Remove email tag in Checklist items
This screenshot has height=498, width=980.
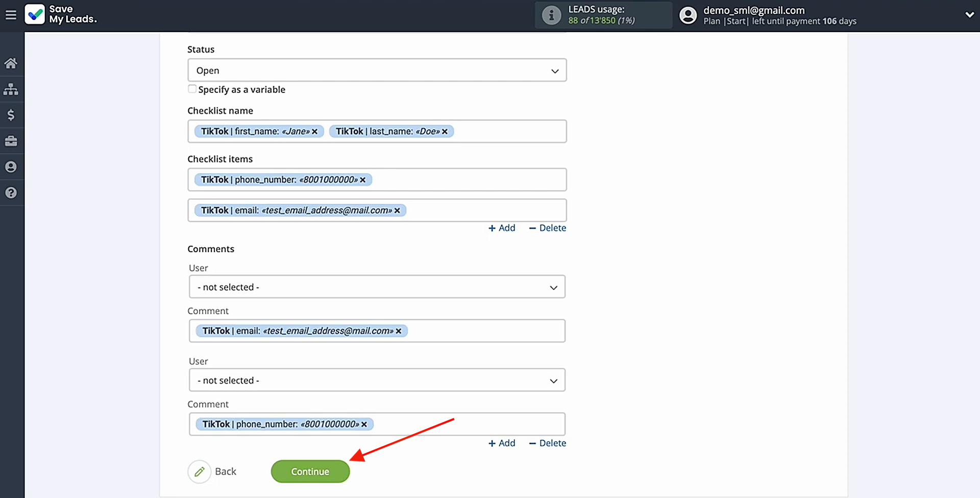click(397, 210)
